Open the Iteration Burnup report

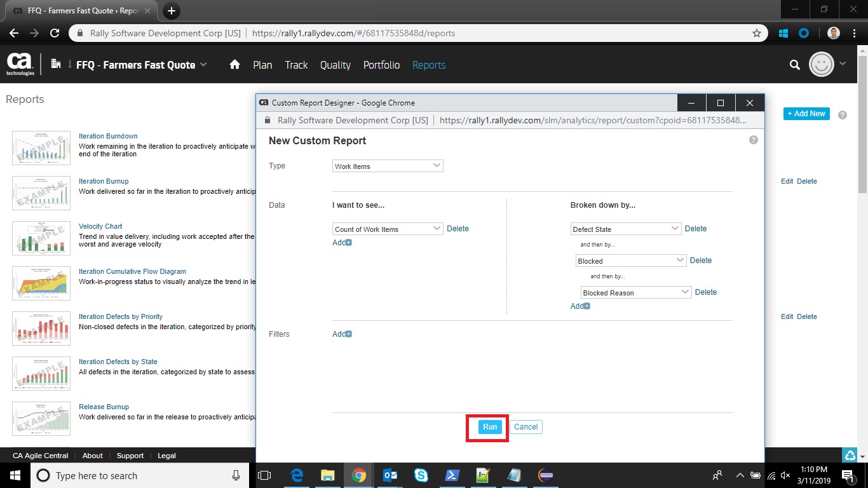[x=104, y=181]
